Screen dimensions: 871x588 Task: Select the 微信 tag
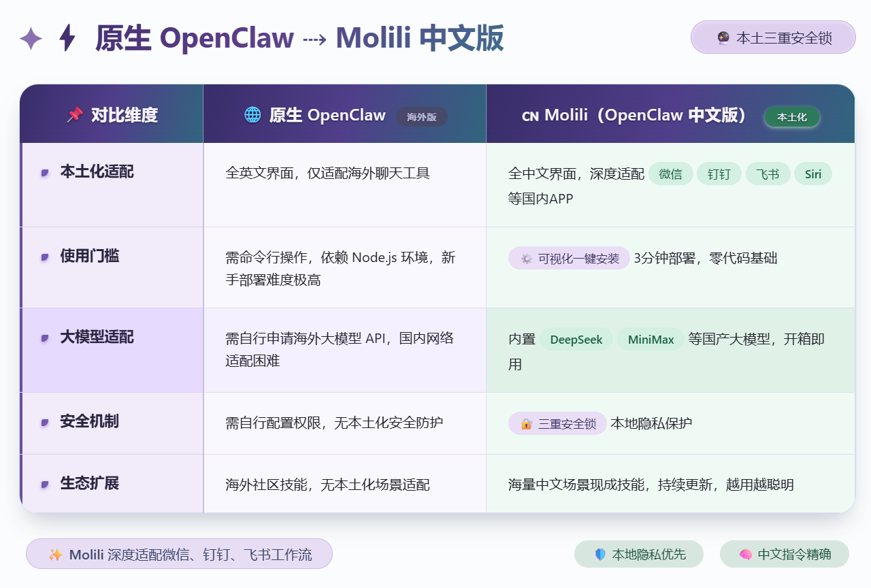pyautogui.click(x=670, y=174)
